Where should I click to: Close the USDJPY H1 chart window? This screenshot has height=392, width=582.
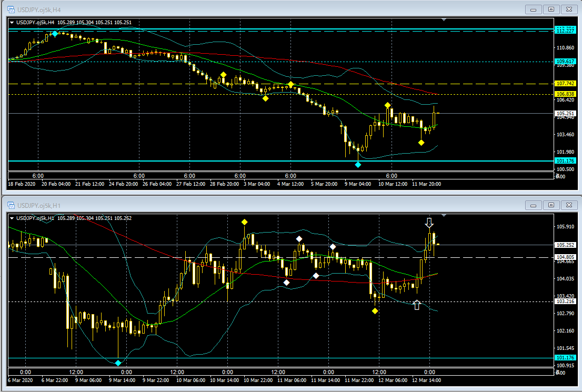click(x=569, y=205)
